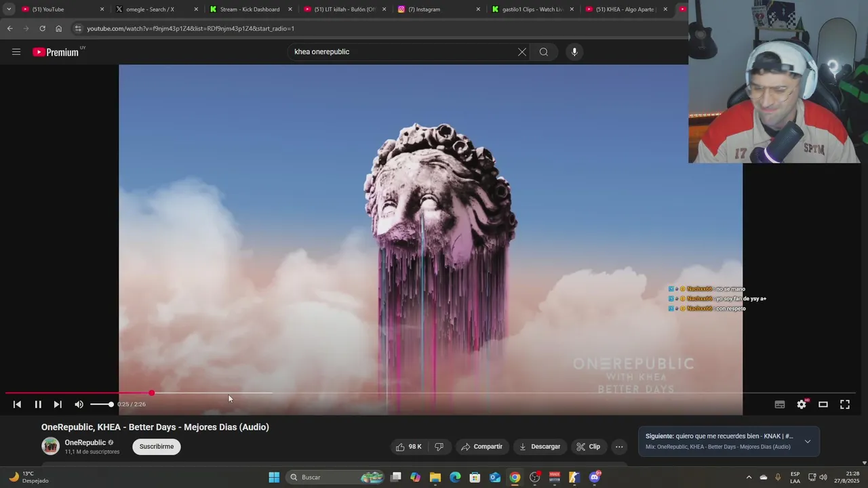The width and height of the screenshot is (868, 488).
Task: Expand the Siguiente mix playlist panel
Action: pos(808,442)
